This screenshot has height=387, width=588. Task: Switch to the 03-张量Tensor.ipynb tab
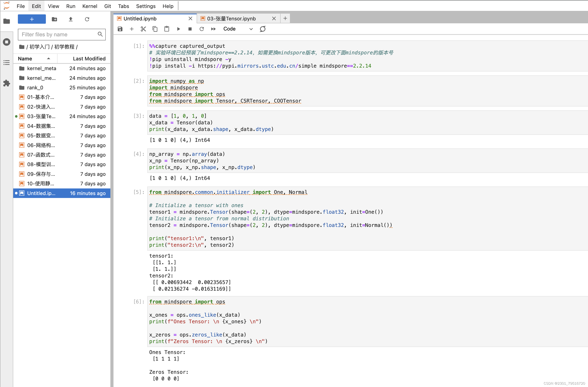(231, 18)
